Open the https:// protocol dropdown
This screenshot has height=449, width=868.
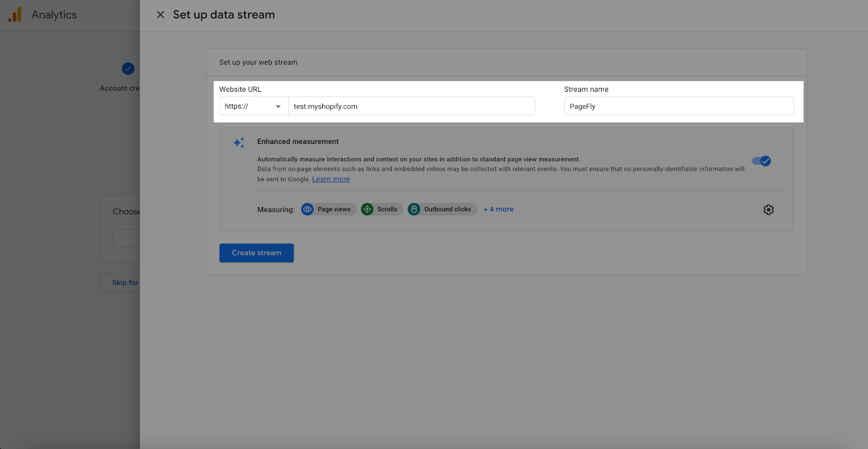254,106
